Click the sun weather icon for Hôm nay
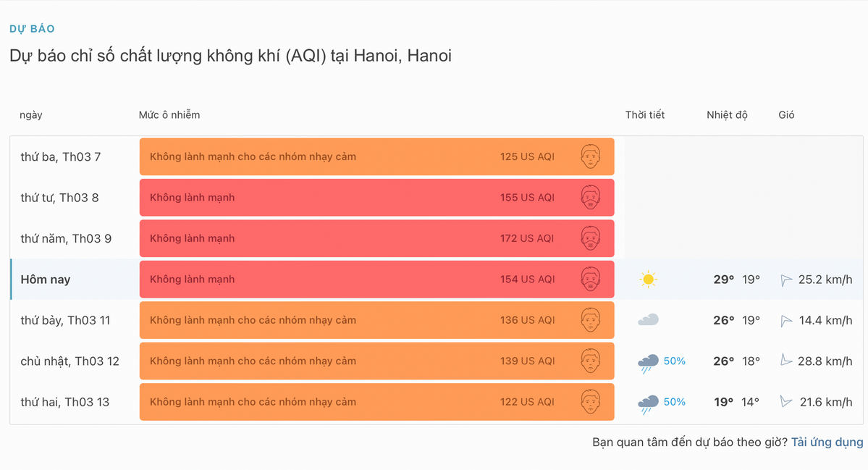Screen dimensions: 868x470 click(648, 280)
